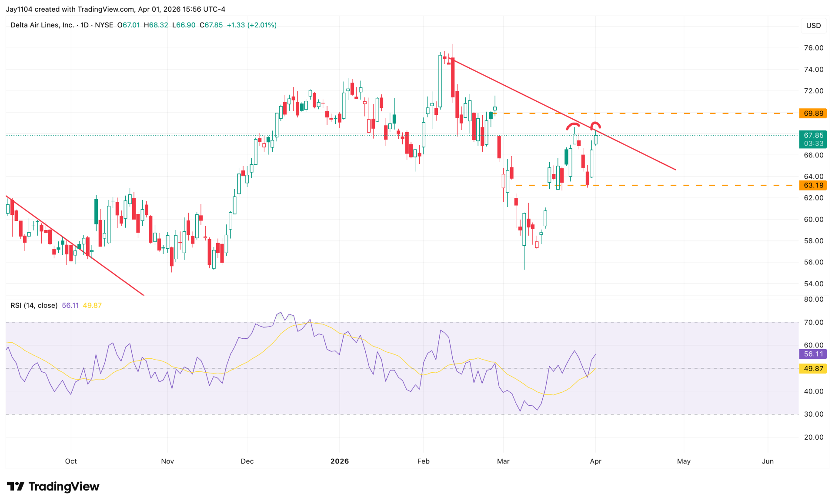Screen dimensions: 835x504
Task: Click the TradingView logo icon
Action: click(16, 486)
